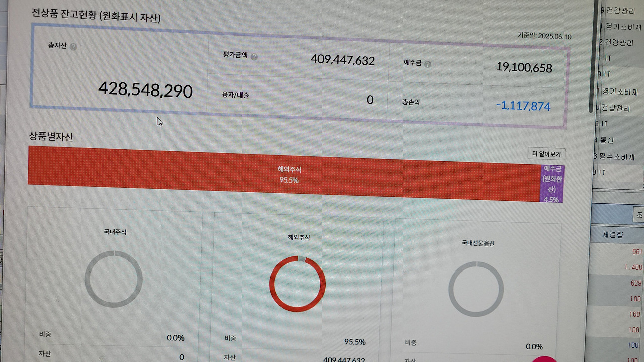Click the 국내선물옵션 card title
Viewport: 644px width, 362px height.
[478, 243]
